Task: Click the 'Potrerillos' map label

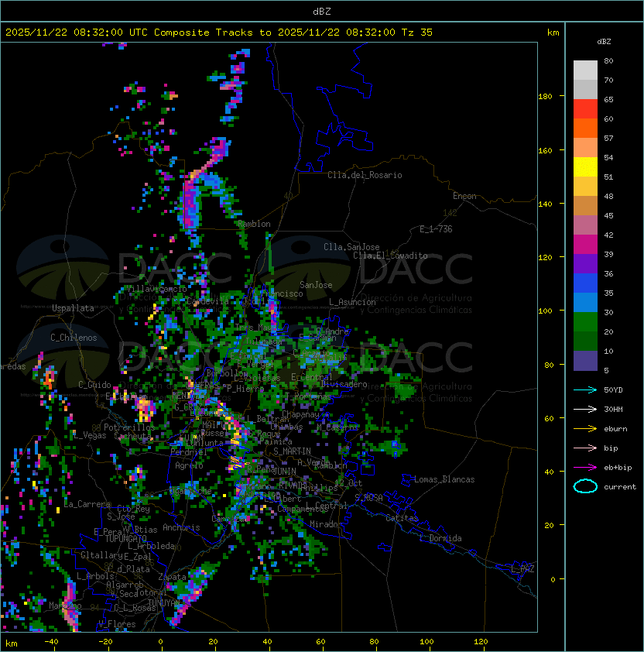Action: (129, 427)
